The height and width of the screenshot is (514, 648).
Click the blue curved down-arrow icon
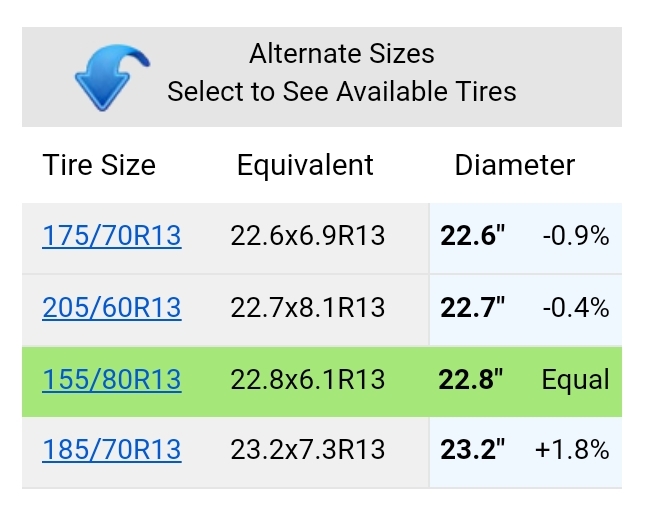pos(112,77)
